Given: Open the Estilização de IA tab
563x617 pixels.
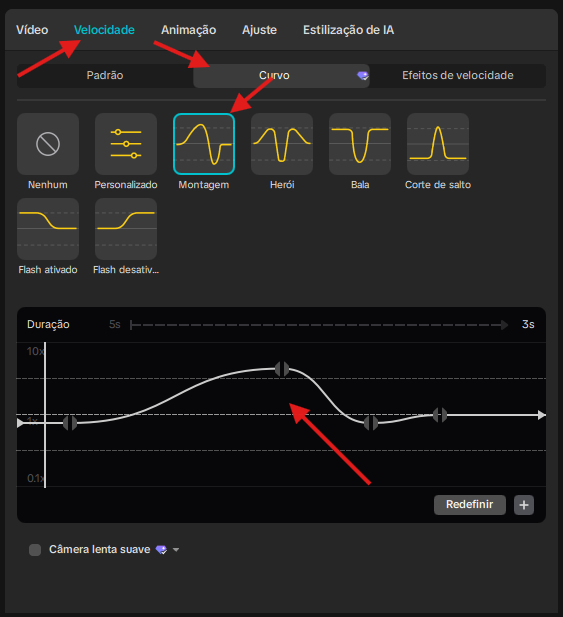Looking at the screenshot, I should click(x=349, y=30).
